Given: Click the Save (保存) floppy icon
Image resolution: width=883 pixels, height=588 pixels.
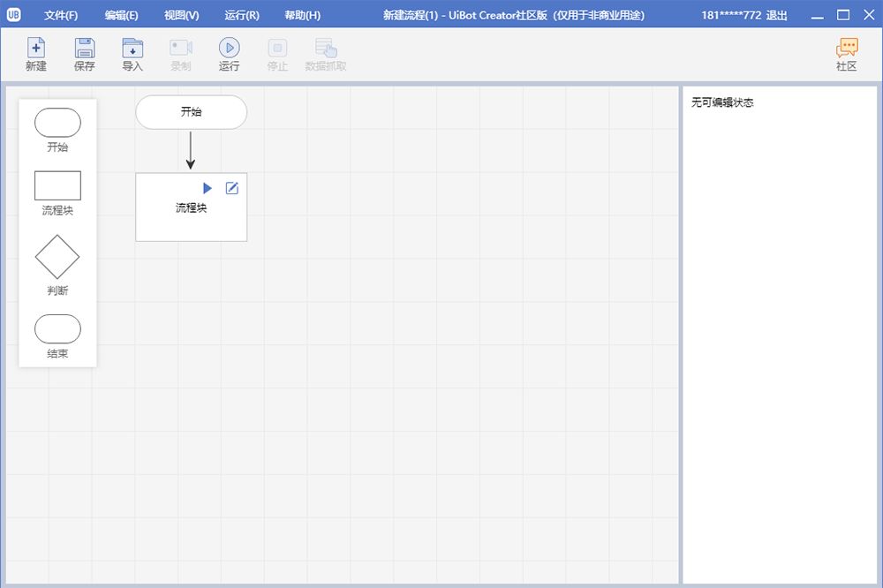Looking at the screenshot, I should tap(85, 49).
